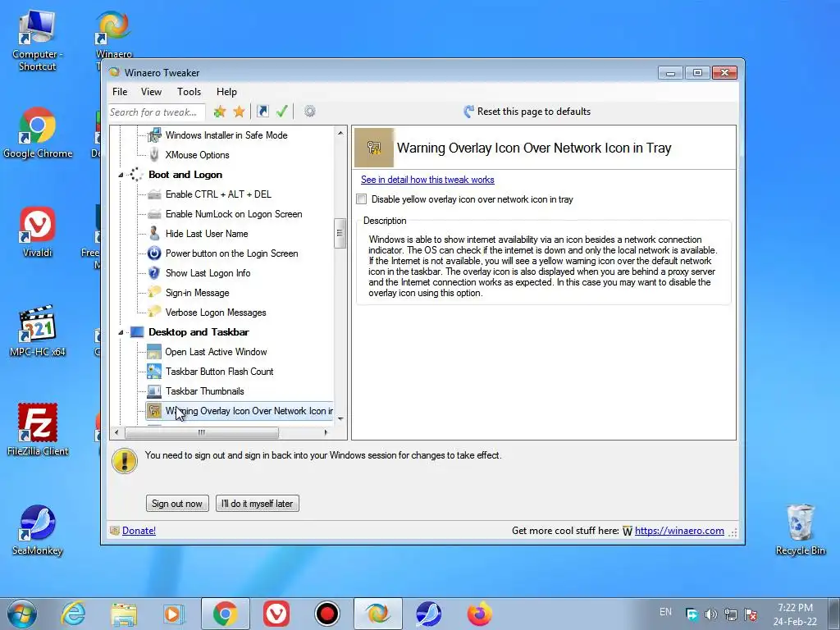
Task: Click the Sign-in Message bubble icon
Action: pyautogui.click(x=154, y=293)
